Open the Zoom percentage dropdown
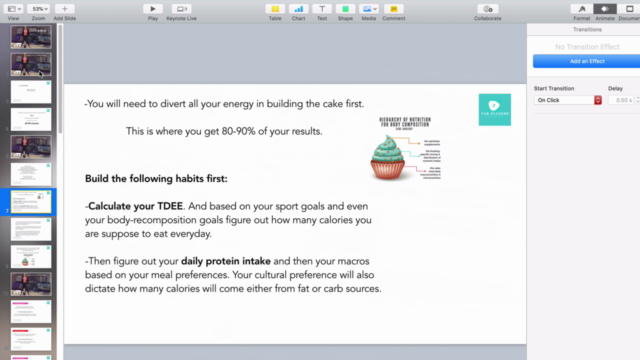The height and width of the screenshot is (360, 640). [x=39, y=9]
